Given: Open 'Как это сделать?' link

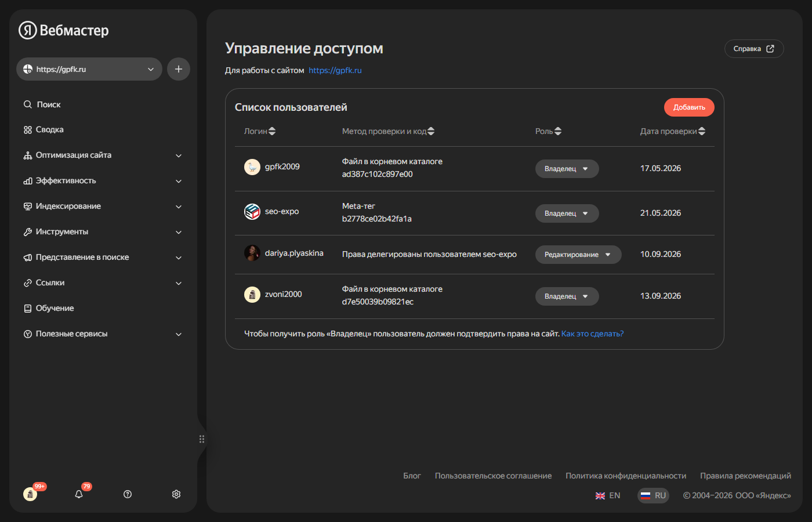Looking at the screenshot, I should [592, 334].
